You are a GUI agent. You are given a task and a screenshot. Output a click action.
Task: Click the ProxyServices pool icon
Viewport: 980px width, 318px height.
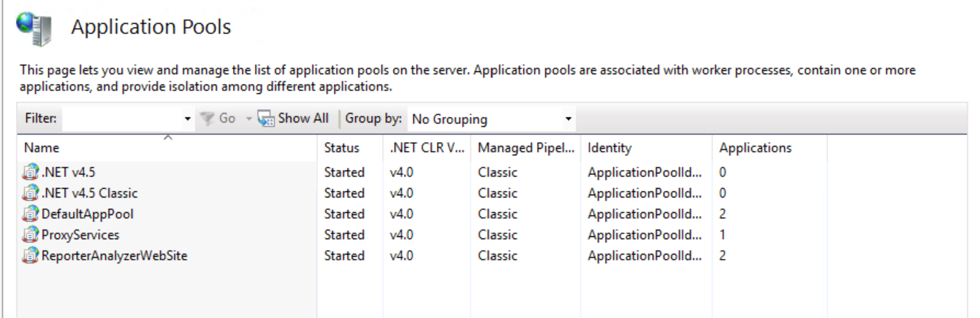tap(30, 235)
